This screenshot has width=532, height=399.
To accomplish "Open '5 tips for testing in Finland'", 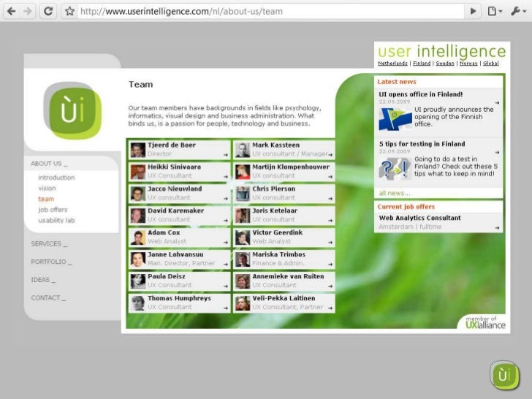I will 422,144.
